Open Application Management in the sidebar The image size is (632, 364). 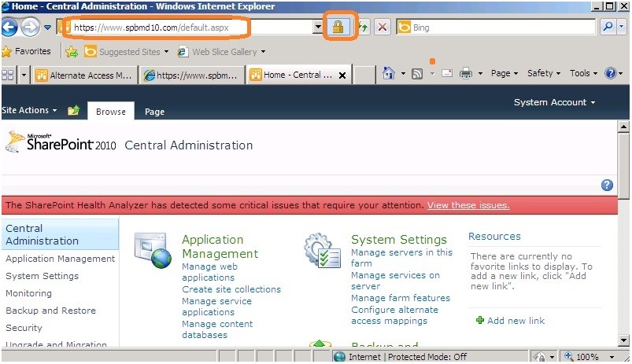(x=60, y=259)
